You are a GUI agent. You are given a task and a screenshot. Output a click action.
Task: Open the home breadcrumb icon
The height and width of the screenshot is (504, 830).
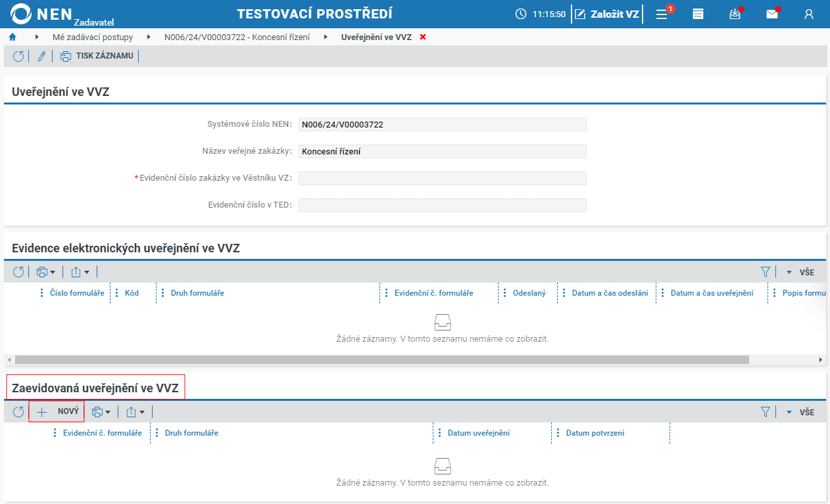pyautogui.click(x=12, y=37)
